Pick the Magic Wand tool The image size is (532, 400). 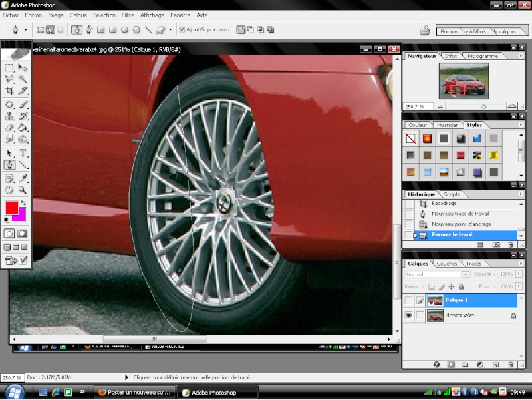(x=23, y=79)
